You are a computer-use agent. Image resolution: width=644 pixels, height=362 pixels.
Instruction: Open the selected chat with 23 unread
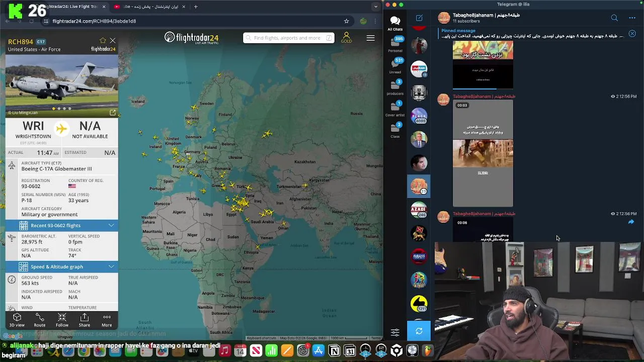[x=419, y=187]
